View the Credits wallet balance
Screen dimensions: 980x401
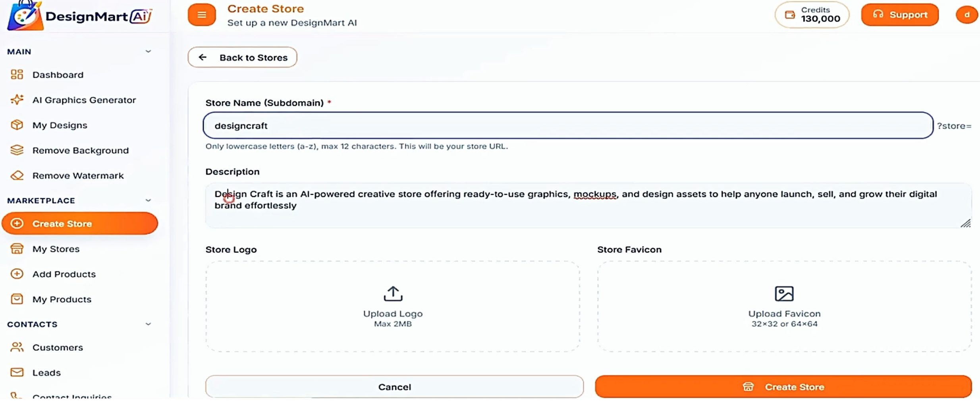pos(812,15)
